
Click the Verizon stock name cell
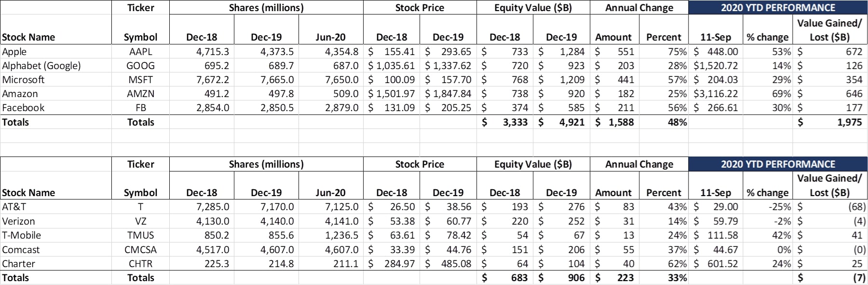pyautogui.click(x=18, y=221)
